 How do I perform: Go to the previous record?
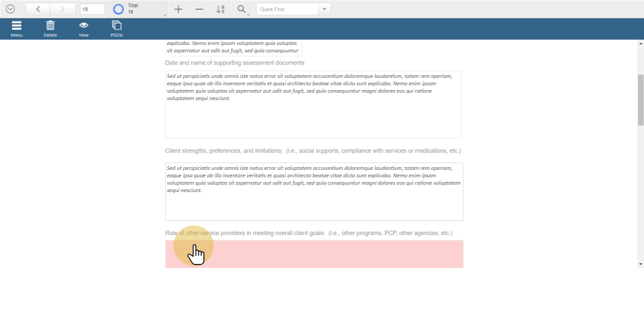[38, 9]
